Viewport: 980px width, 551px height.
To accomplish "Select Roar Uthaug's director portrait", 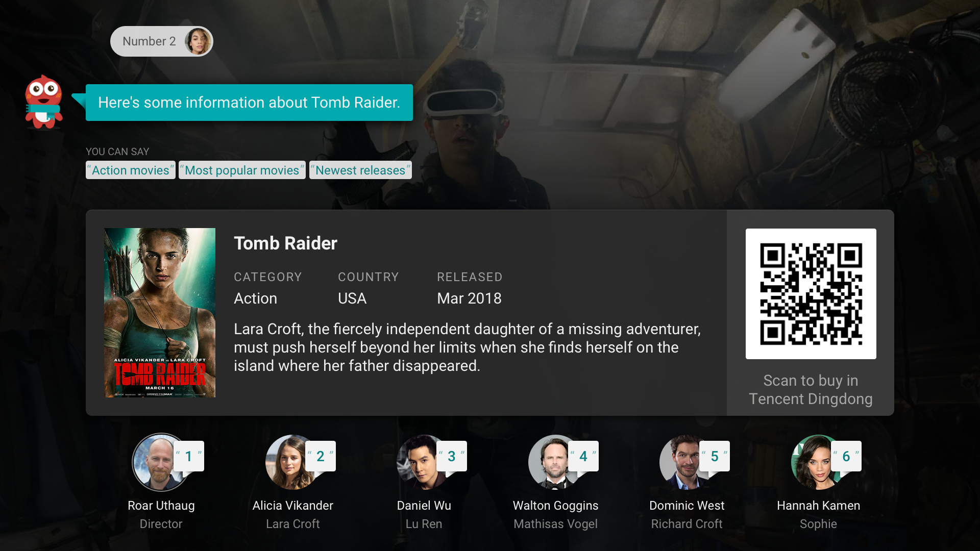I will pos(159,462).
